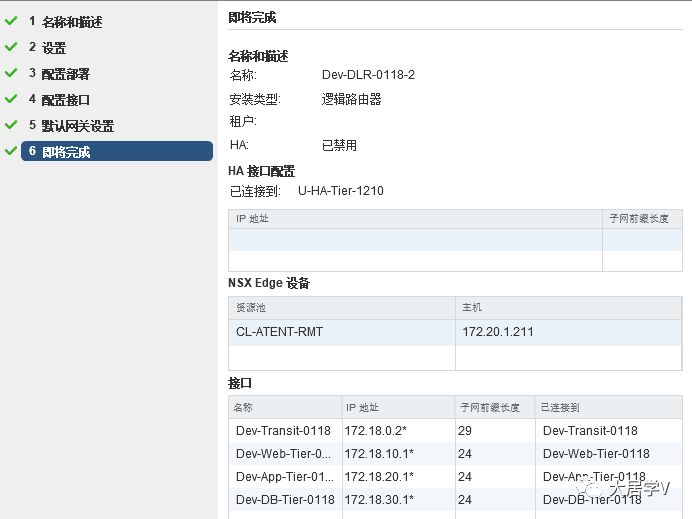
Task: Click green checkmark beside 配置部署 step
Action: [x=11, y=73]
